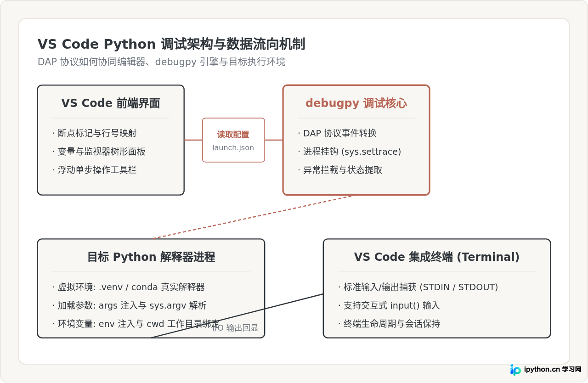This screenshot has width=588, height=383.
Task: Select the "VS Code 前端界面" box heading
Action: (111, 103)
